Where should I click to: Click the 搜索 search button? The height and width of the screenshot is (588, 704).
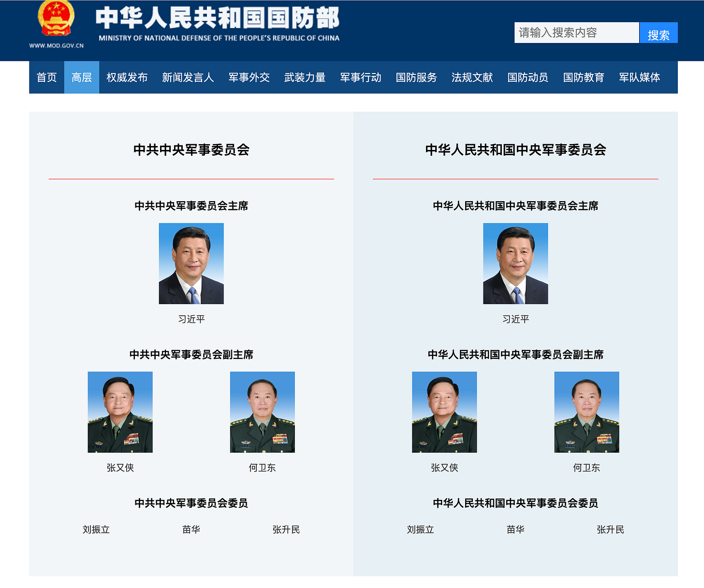[x=659, y=32]
